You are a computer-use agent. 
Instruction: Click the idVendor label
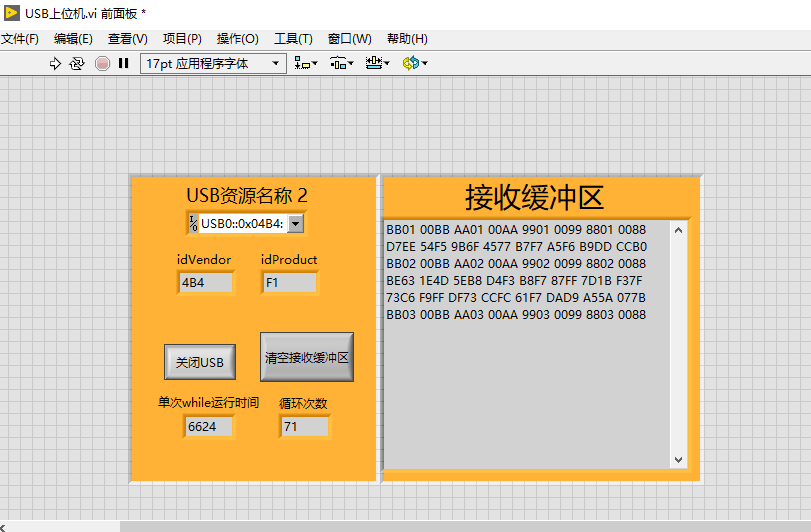(204, 260)
